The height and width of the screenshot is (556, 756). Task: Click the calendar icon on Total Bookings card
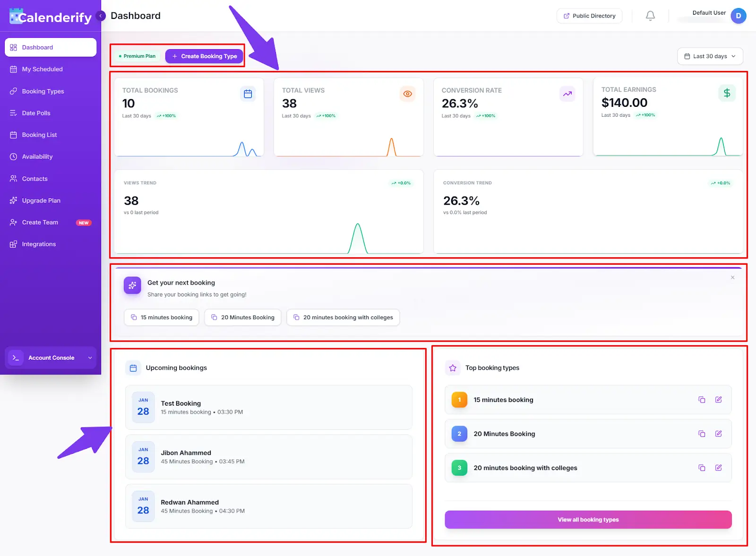tap(248, 94)
